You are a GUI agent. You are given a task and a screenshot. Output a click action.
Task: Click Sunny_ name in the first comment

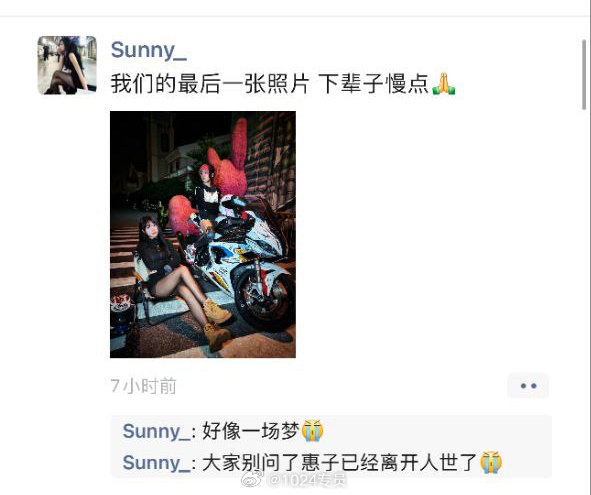click(157, 431)
